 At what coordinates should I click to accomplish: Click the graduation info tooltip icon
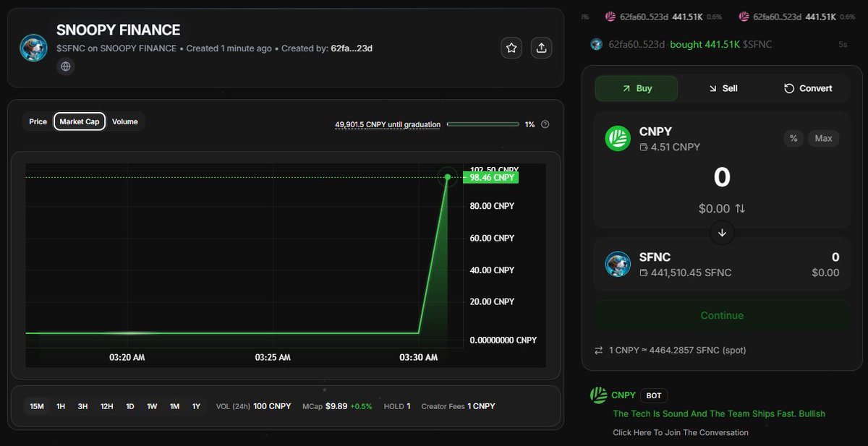[x=545, y=124]
